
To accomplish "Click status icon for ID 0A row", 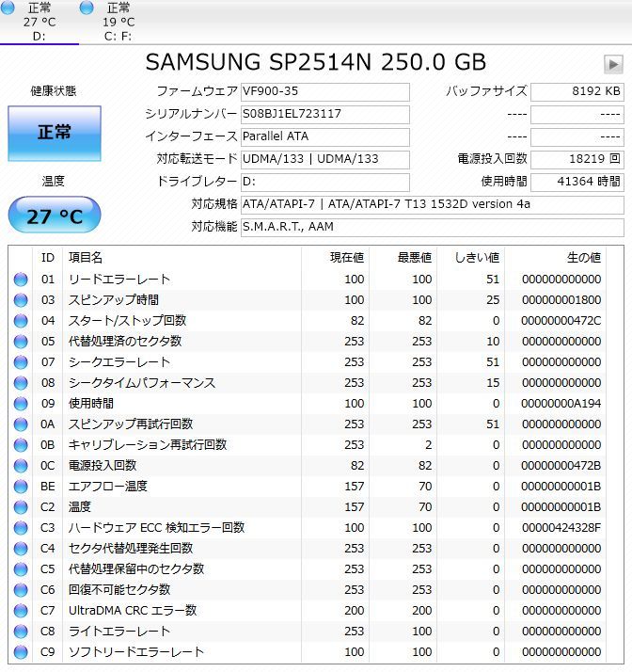I will click(21, 424).
